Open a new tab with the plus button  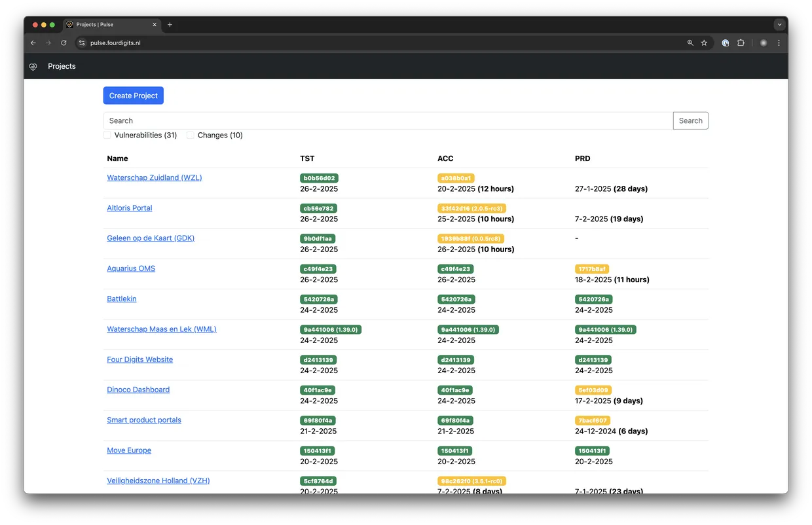click(170, 25)
